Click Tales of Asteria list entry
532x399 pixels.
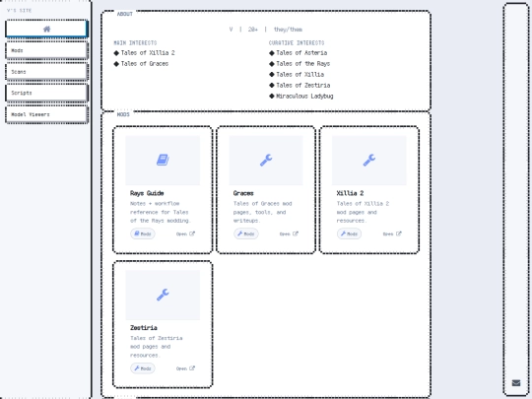(301, 52)
